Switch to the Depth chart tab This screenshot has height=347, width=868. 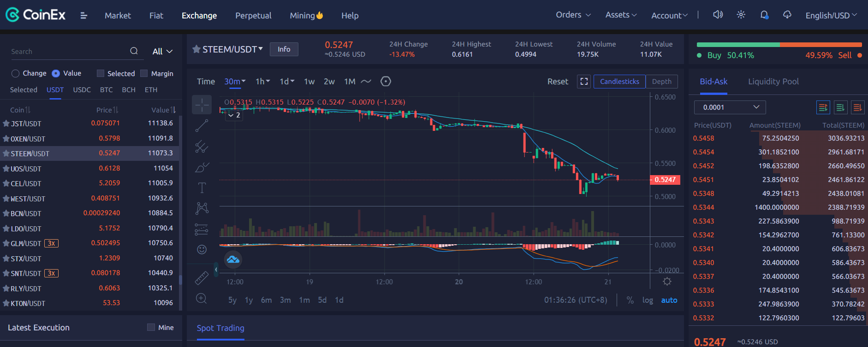pos(662,82)
